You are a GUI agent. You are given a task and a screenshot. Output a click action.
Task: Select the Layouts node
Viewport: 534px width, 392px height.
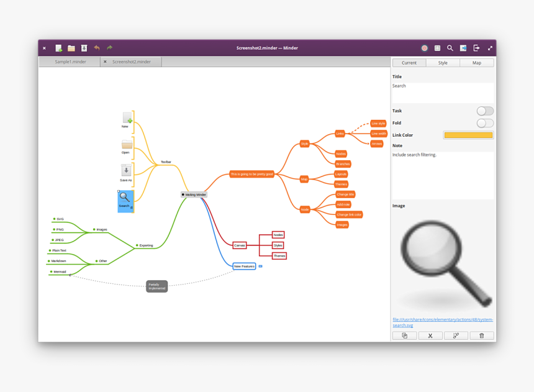click(341, 174)
